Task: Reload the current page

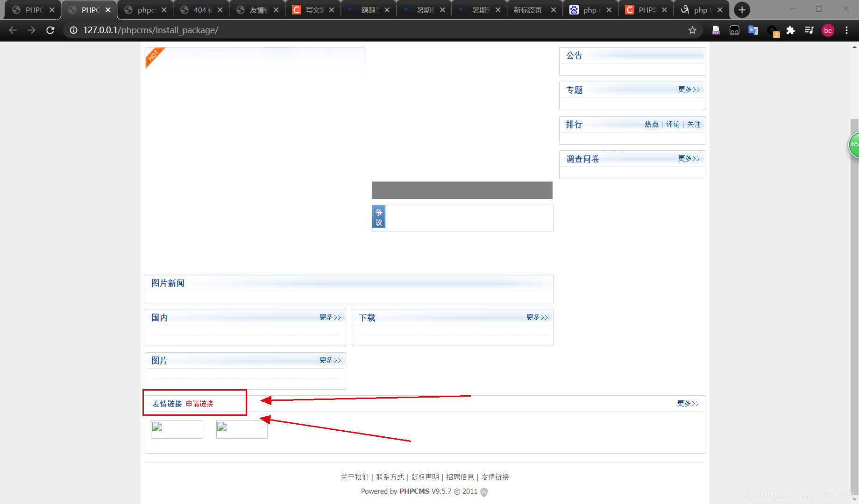Action: [x=50, y=30]
